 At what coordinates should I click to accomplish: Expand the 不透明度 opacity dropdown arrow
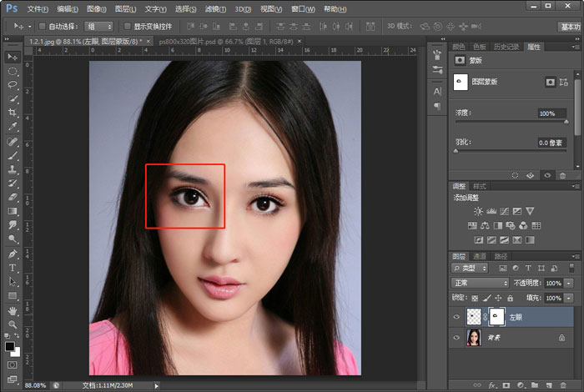coord(570,284)
